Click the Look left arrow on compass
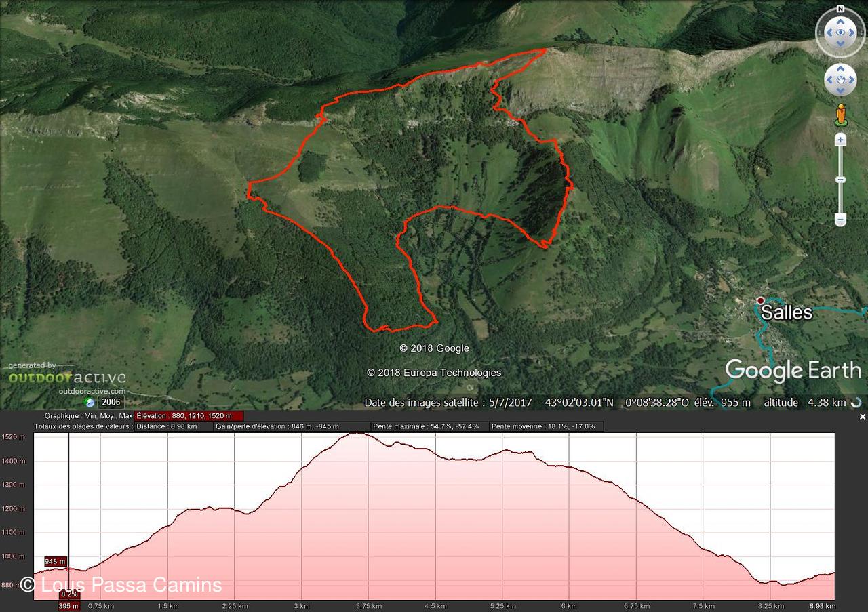Image resolution: width=868 pixels, height=612 pixels. [x=828, y=33]
